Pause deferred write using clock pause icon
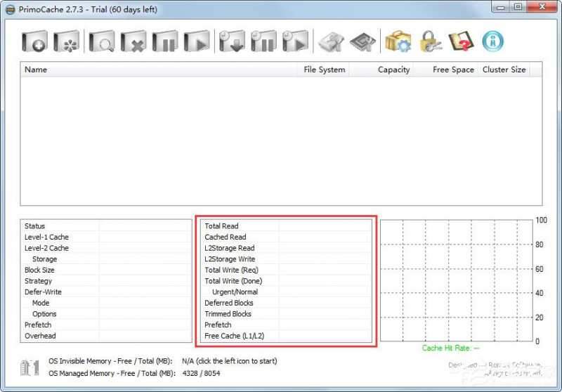 [263, 41]
